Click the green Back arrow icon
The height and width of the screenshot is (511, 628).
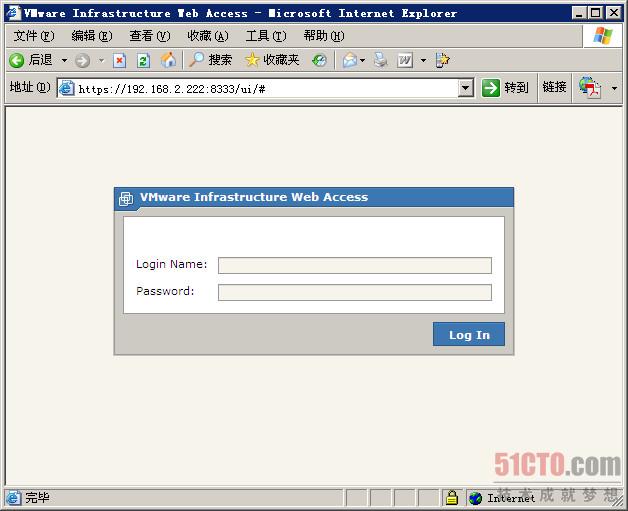pos(17,60)
